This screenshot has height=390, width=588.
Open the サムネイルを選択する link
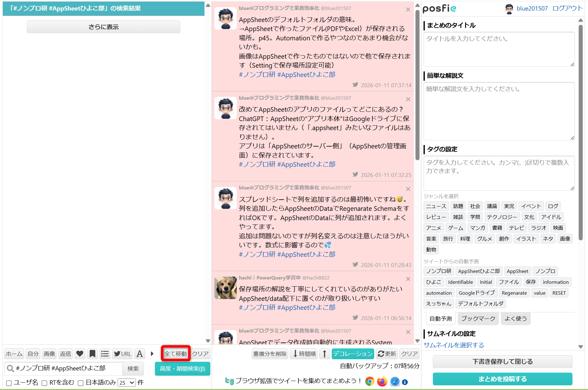click(x=454, y=345)
